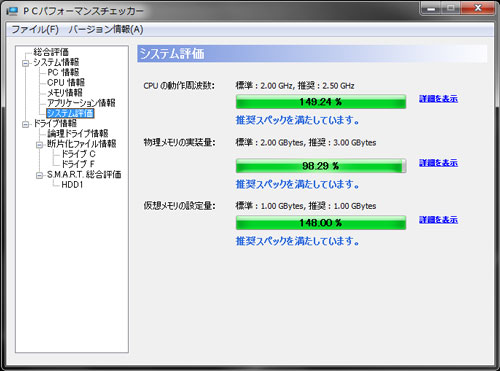Maximize the PCパフォーマンスチェッカー window
Viewport: 500px width, 371px height.
click(451, 8)
